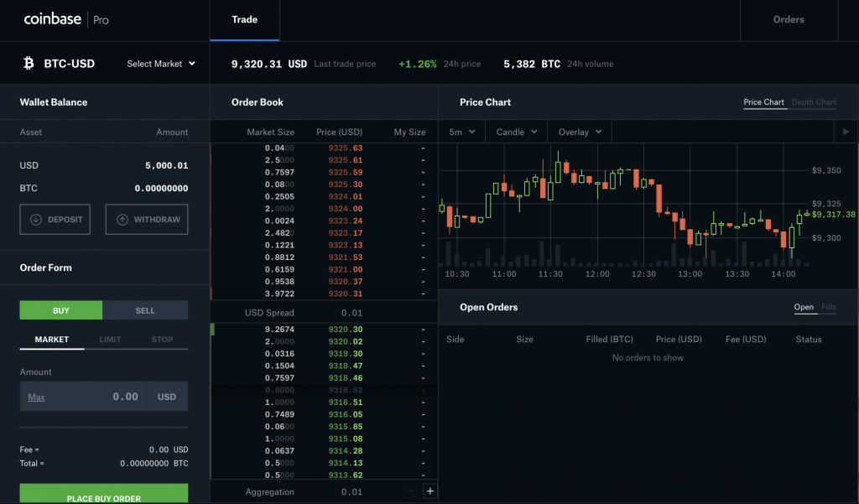859x504 pixels.
Task: Choose the MARKET order type
Action: (x=52, y=340)
